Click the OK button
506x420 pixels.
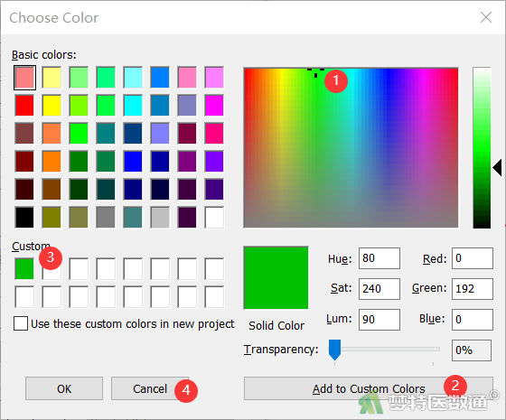(x=64, y=388)
